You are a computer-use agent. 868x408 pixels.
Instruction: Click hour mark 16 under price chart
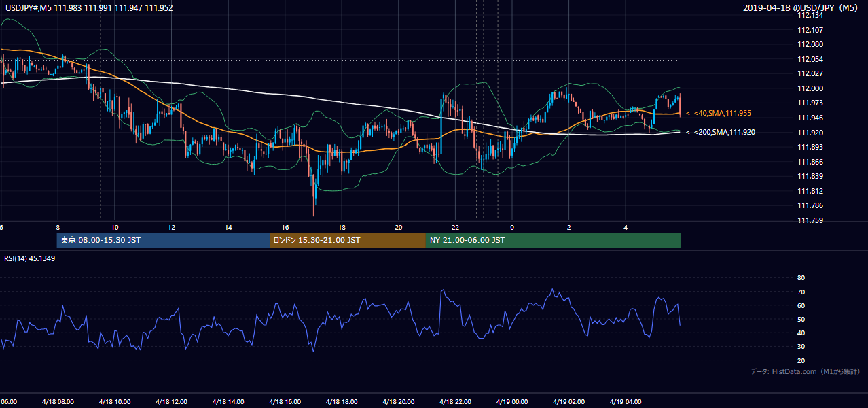[285, 228]
